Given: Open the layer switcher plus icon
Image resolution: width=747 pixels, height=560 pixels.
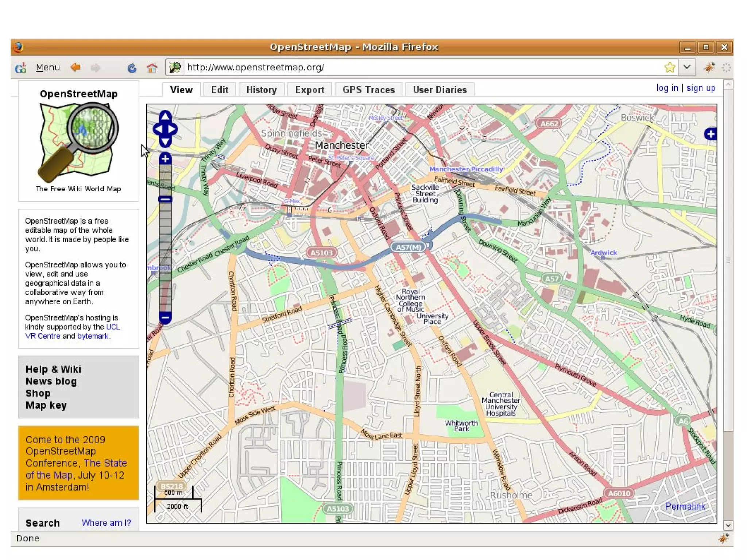Looking at the screenshot, I should pos(711,134).
